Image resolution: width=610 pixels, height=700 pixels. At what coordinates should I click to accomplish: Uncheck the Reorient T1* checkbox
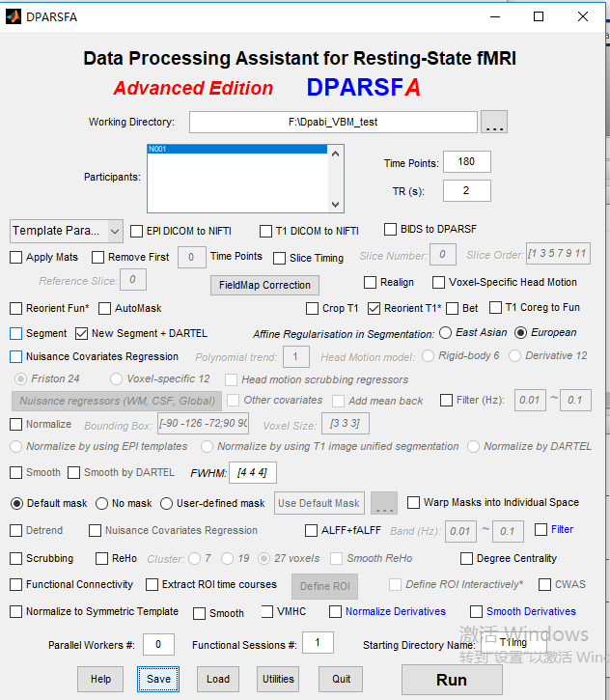[x=374, y=308]
